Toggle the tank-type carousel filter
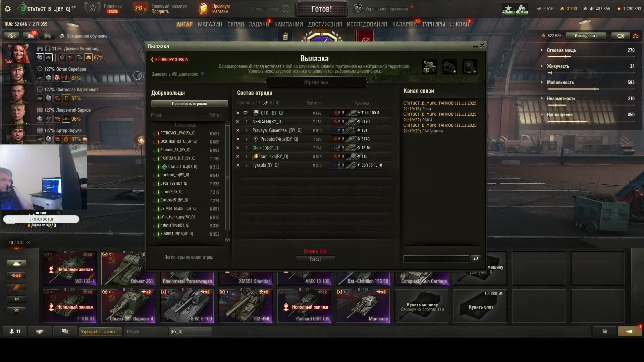Image resolution: width=644 pixels, height=362 pixels. coord(16,264)
